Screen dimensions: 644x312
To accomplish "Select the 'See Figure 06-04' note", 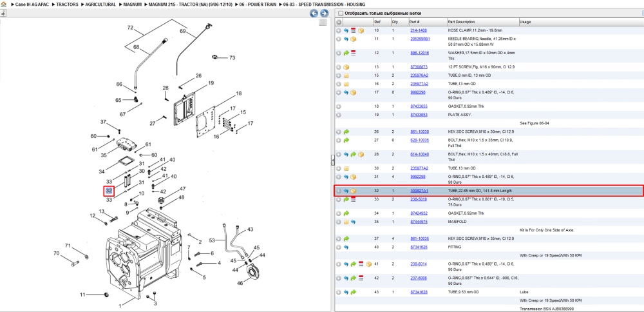I will pyautogui.click(x=534, y=123).
